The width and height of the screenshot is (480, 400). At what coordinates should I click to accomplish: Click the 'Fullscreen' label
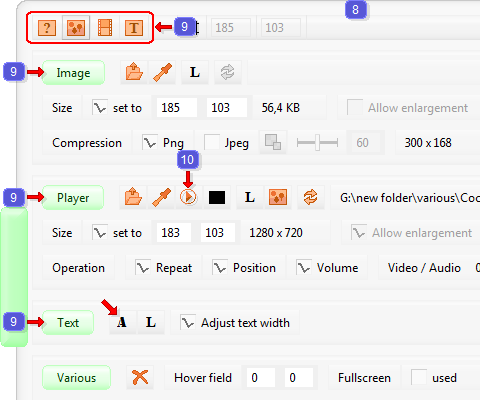[364, 378]
